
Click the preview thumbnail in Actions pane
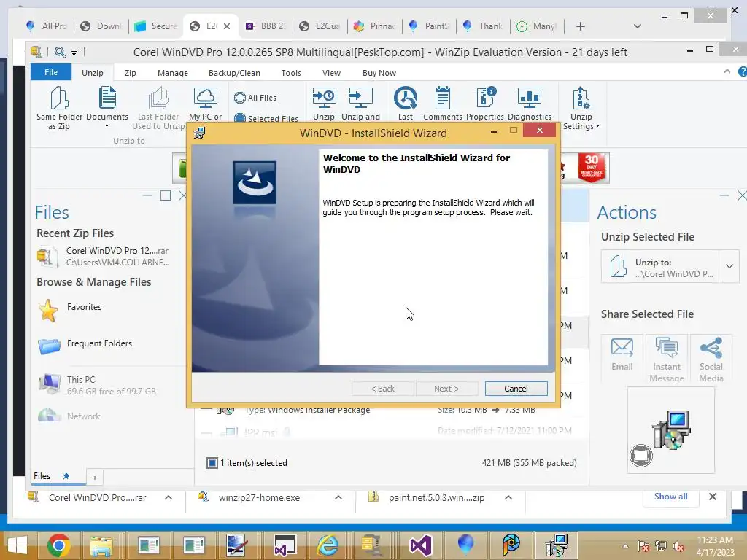(x=671, y=430)
